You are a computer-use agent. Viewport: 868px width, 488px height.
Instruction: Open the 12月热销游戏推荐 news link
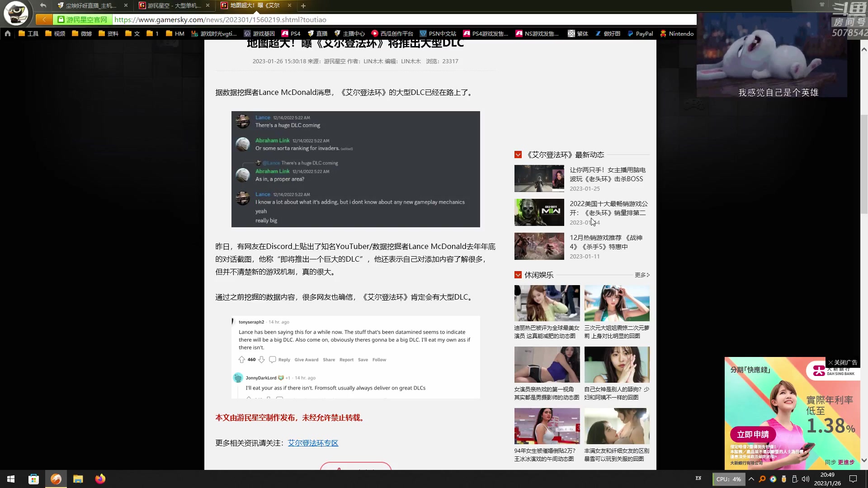click(606, 242)
